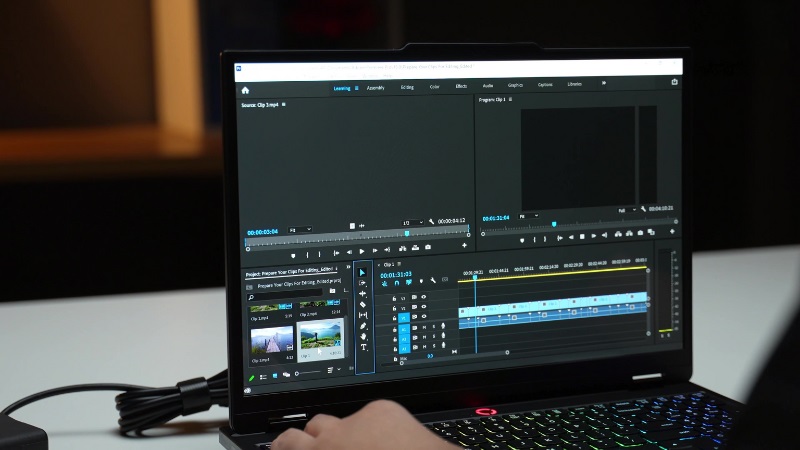The height and width of the screenshot is (450, 800).
Task: Open Source monitor Fit zoom dropdown
Action: pyautogui.click(x=300, y=230)
